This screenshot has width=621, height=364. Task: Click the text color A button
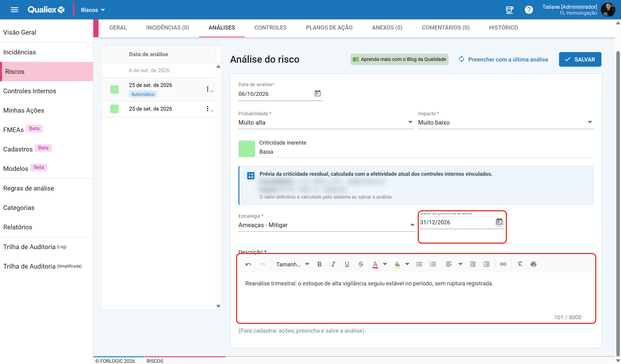tap(375, 264)
